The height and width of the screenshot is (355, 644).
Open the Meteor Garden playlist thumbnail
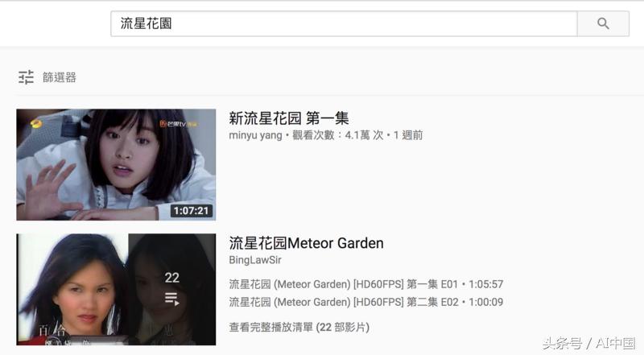coord(116,289)
